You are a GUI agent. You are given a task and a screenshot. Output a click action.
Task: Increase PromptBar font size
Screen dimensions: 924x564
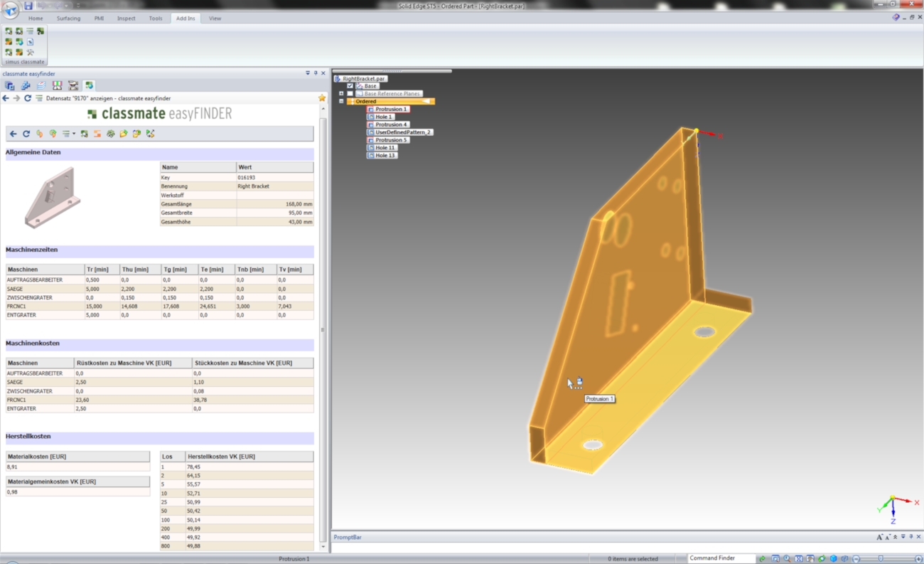879,537
